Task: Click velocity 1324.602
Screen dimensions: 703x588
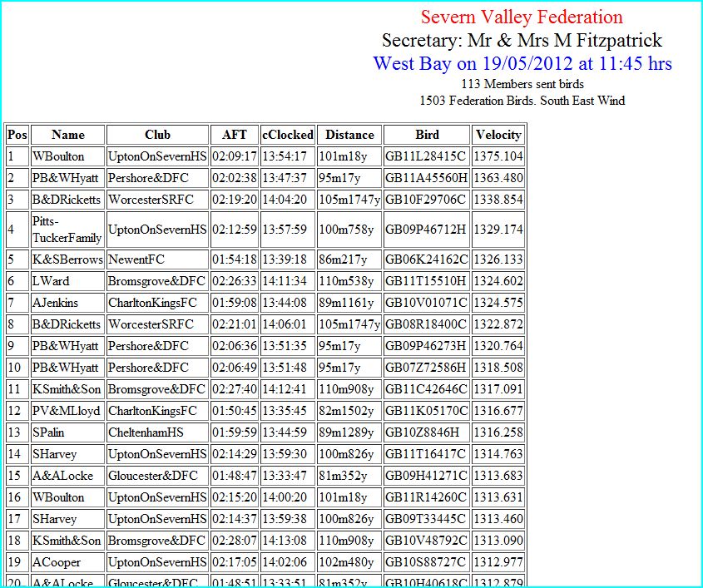Action: coord(498,281)
